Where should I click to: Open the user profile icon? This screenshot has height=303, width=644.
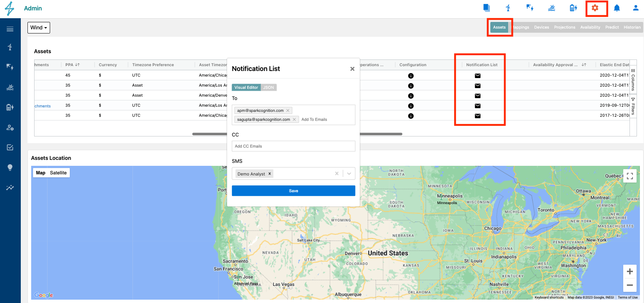(636, 8)
